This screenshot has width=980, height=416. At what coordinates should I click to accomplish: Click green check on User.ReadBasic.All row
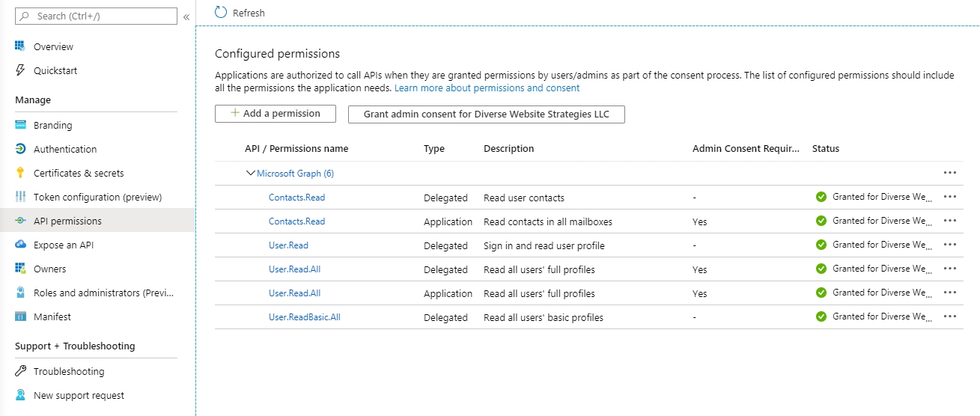[x=821, y=317]
